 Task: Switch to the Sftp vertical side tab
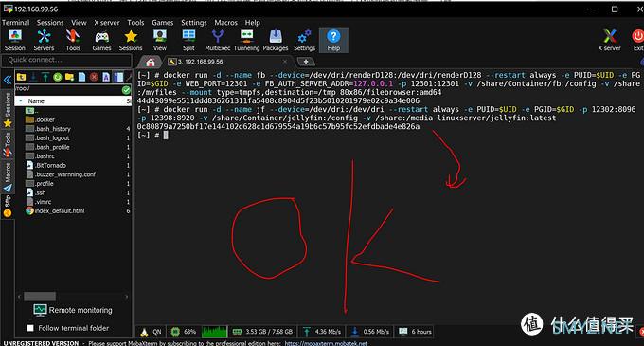point(8,206)
